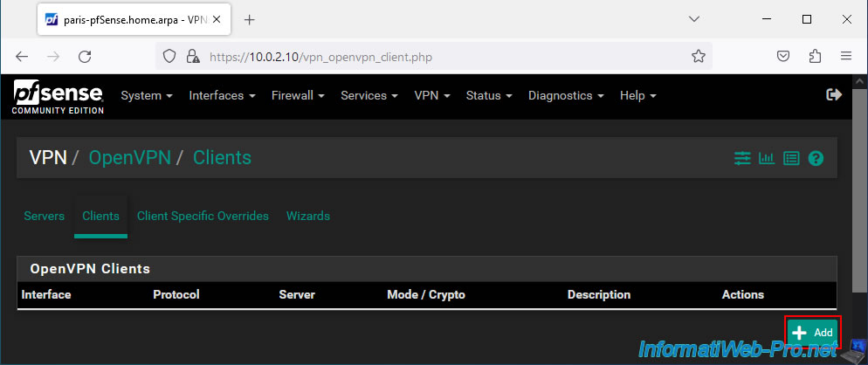Image resolution: width=868 pixels, height=365 pixels.
Task: Click the shield tracking protection icon
Action: point(169,57)
